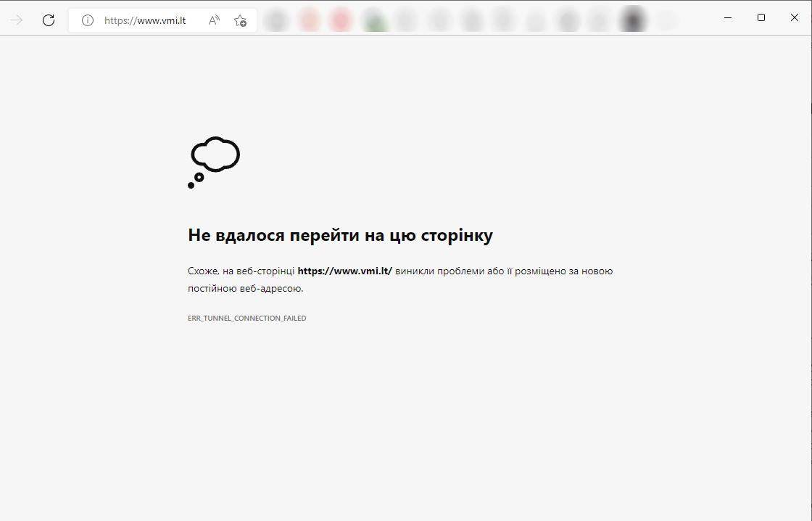Click the first red blurred toolbar icon
The width and height of the screenshot is (812, 521).
(x=309, y=21)
